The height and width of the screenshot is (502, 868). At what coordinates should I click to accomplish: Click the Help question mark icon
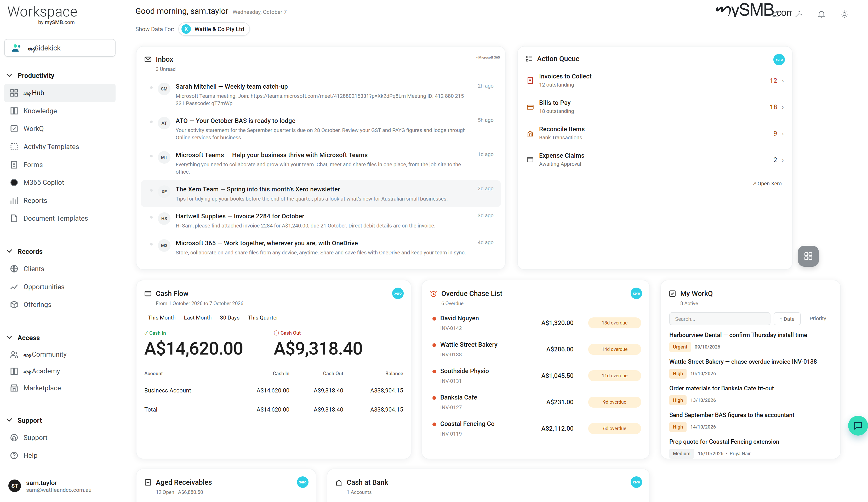point(14,455)
